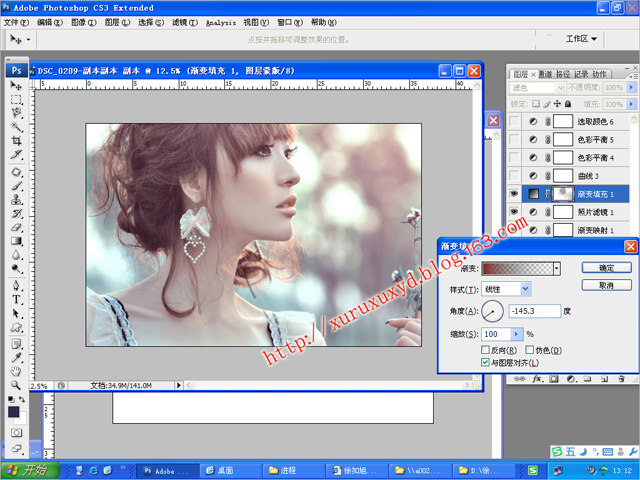Hide the 渐变填充 1 layer
Image resolution: width=640 pixels, height=480 pixels.
point(514,194)
